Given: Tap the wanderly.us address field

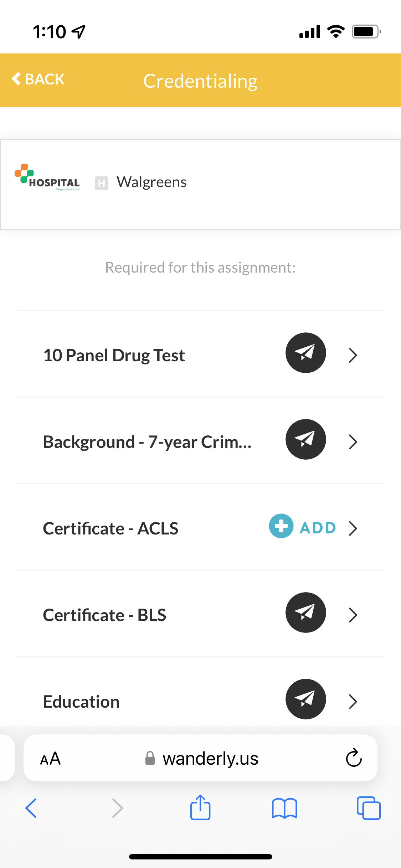Looking at the screenshot, I should [x=210, y=758].
